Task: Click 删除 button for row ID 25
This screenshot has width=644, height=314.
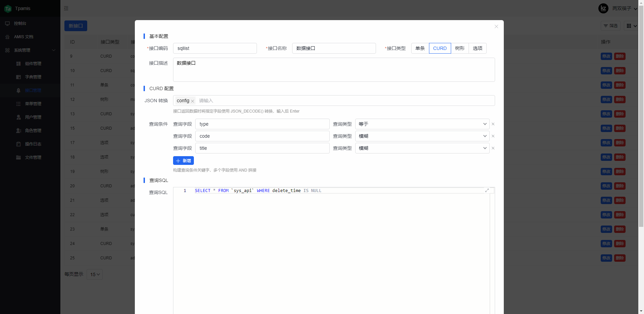Action: click(620, 258)
